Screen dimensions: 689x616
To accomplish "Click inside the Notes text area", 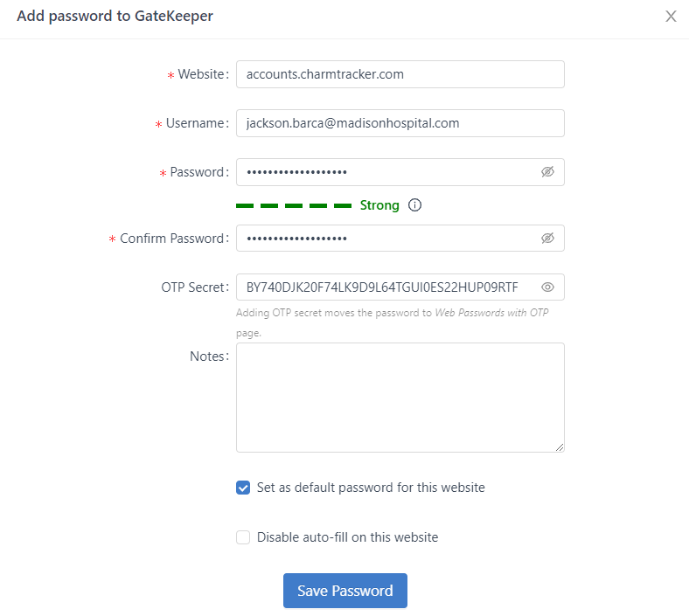I will coord(400,398).
